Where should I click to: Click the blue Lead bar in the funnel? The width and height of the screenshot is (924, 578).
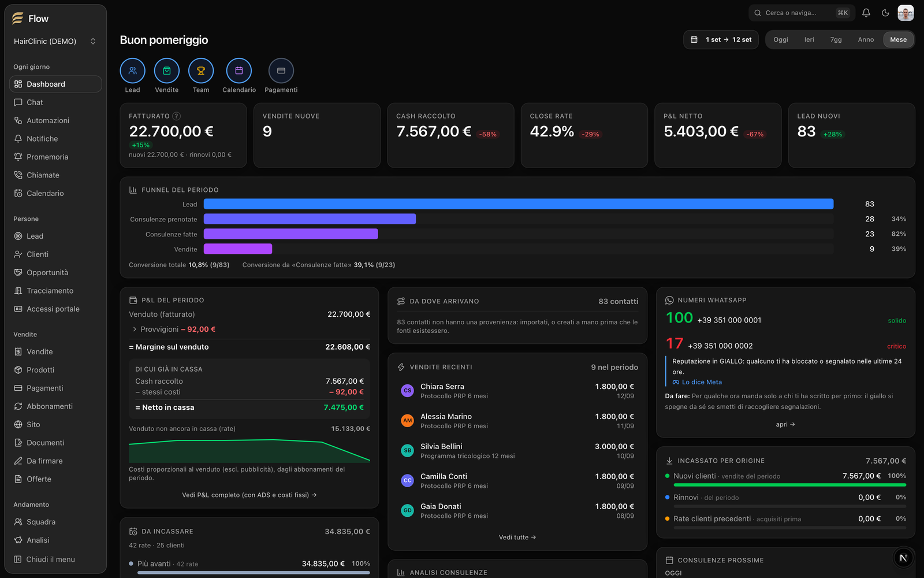coord(519,204)
